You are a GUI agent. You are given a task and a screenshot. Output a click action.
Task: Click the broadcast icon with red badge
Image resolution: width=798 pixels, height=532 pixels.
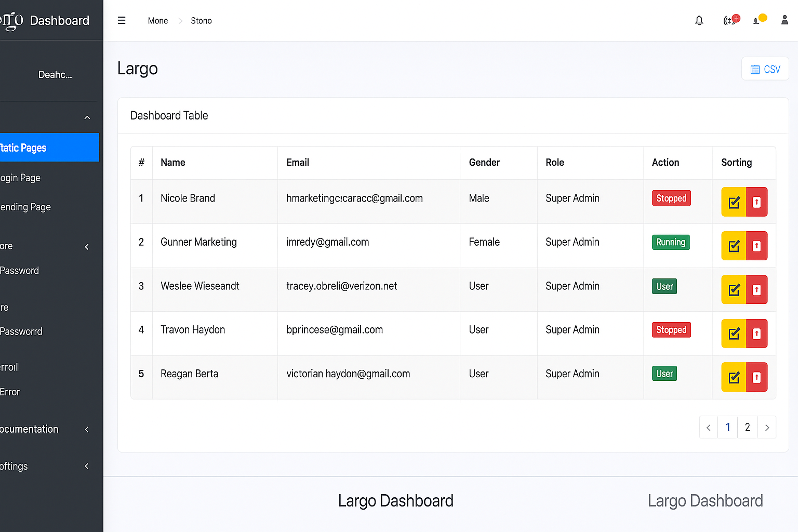(x=730, y=20)
